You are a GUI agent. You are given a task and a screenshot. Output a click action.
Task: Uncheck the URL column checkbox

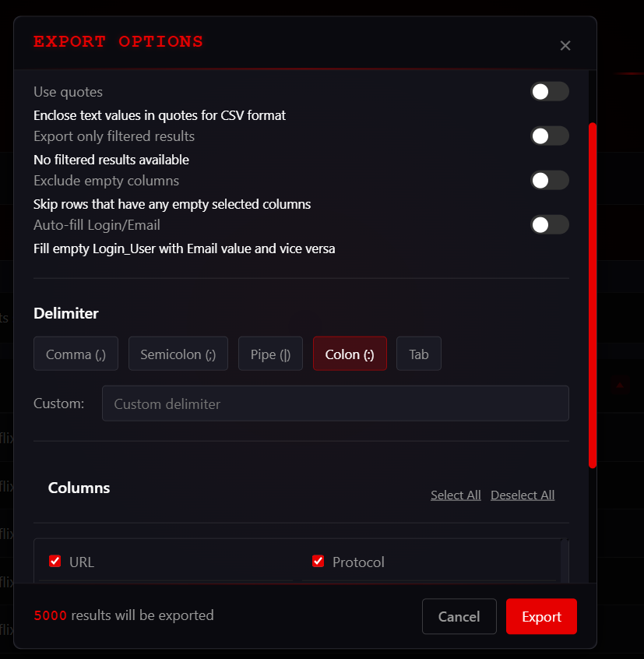[55, 561]
